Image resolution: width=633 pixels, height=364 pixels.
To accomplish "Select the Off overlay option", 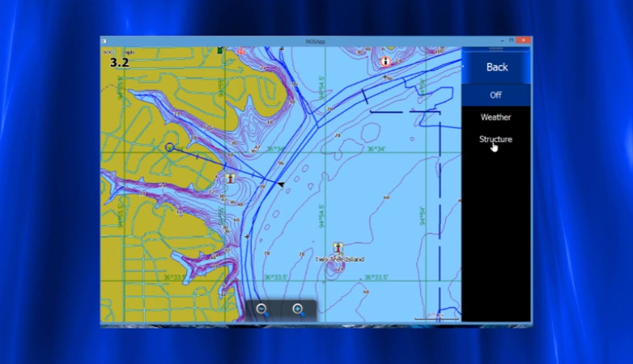I will point(496,95).
